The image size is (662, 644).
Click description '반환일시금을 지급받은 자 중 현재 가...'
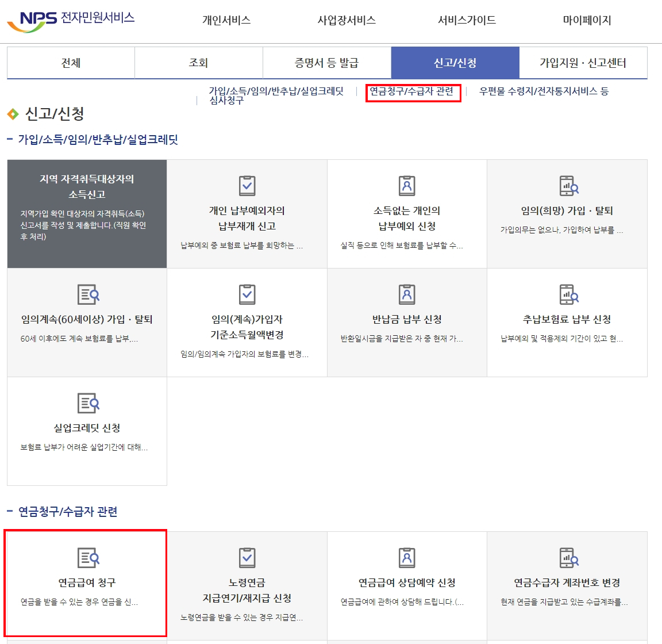pos(402,339)
